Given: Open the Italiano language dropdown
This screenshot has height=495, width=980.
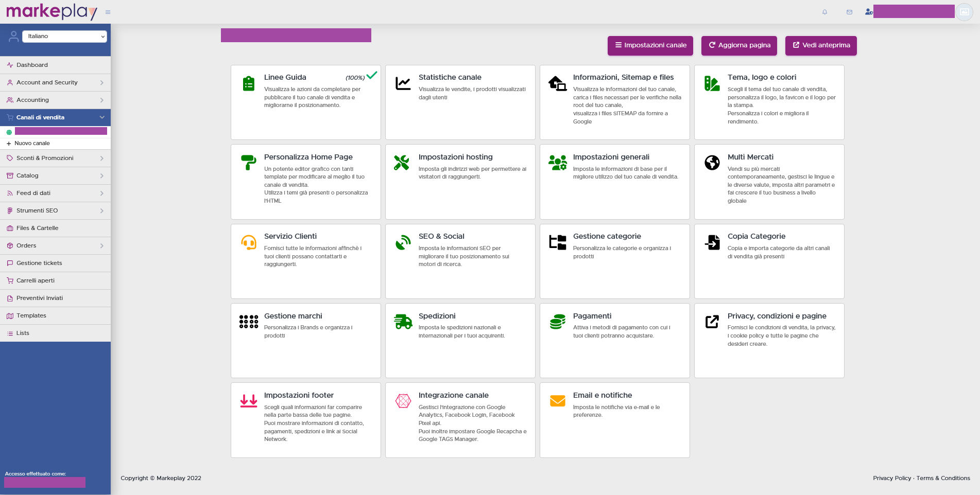Looking at the screenshot, I should point(64,36).
